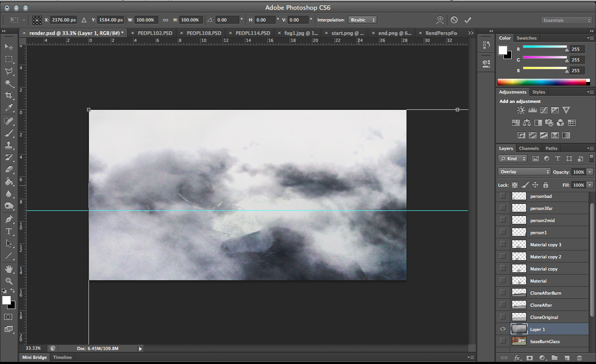Screen dimensions: 596x364
Task: Expand hidden document tabs arrow
Action: coord(471,33)
